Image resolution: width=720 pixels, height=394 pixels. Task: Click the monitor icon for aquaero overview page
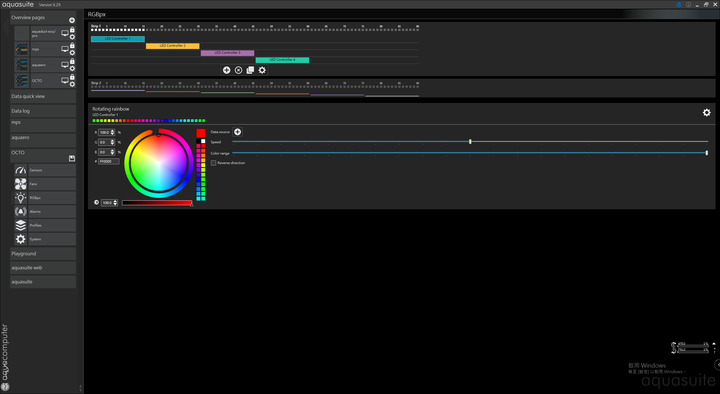(x=65, y=65)
